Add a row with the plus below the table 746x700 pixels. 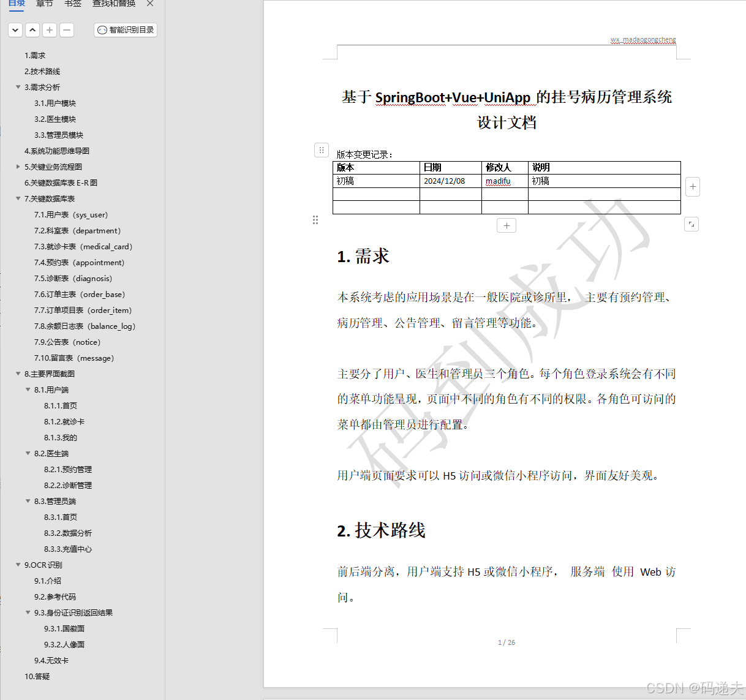pos(507,225)
